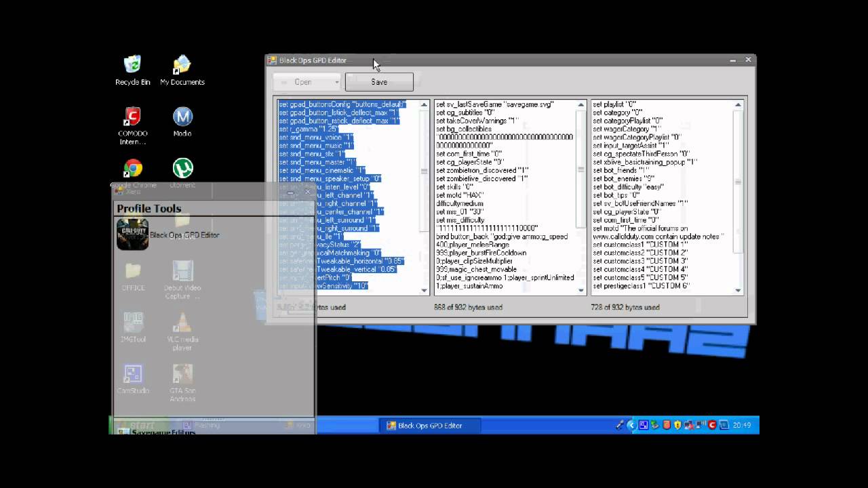Open the Recycle Bin desktop icon
Viewport: 868px width, 488px height.
click(132, 70)
